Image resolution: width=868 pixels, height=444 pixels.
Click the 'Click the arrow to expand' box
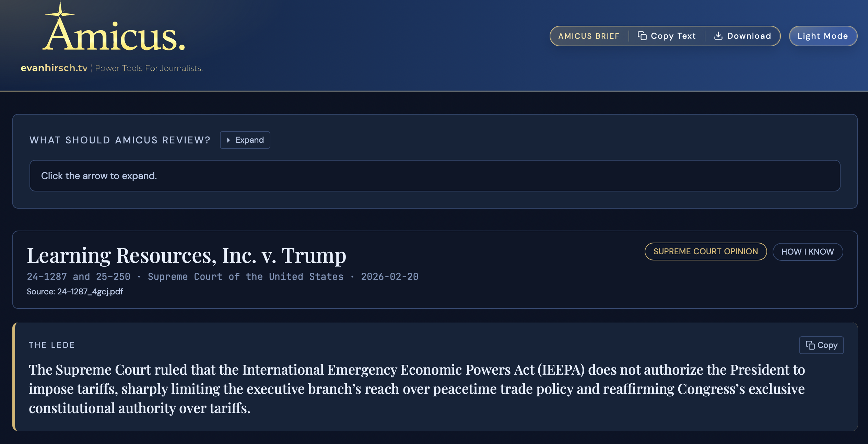434,176
